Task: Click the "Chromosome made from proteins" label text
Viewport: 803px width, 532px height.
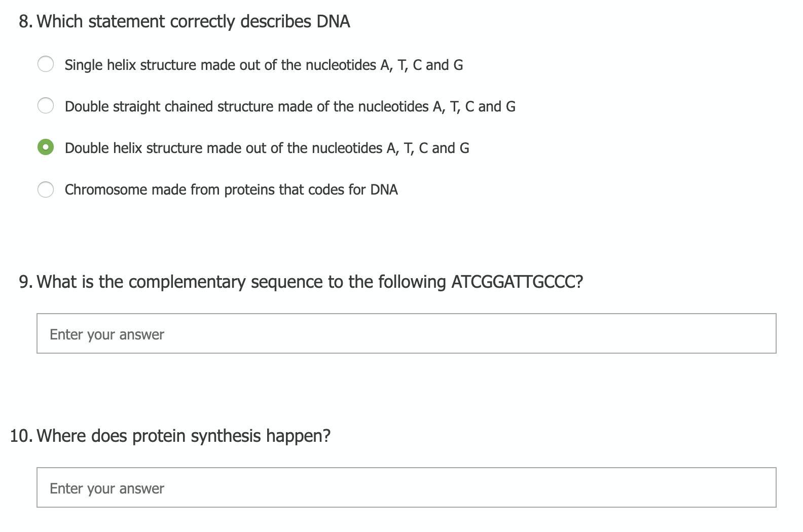Action: 231,190
